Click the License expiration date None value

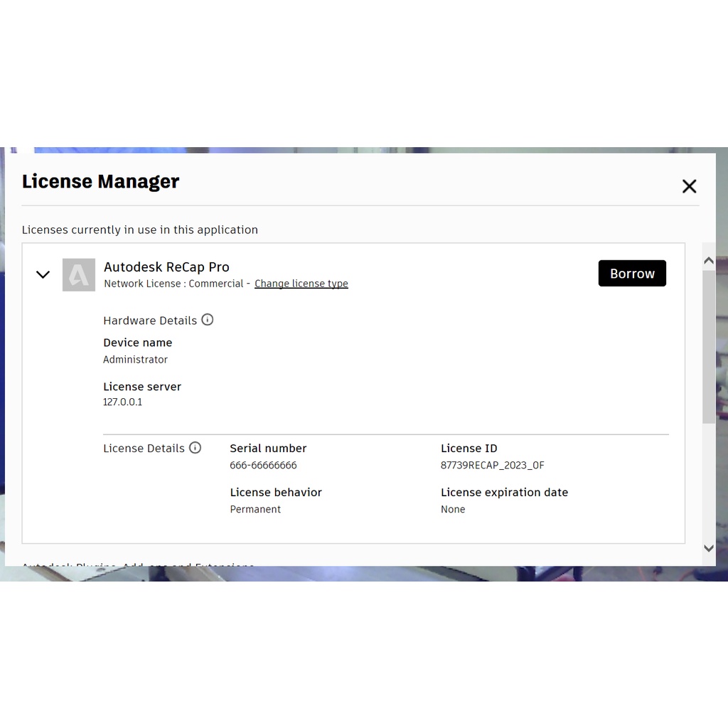453,510
